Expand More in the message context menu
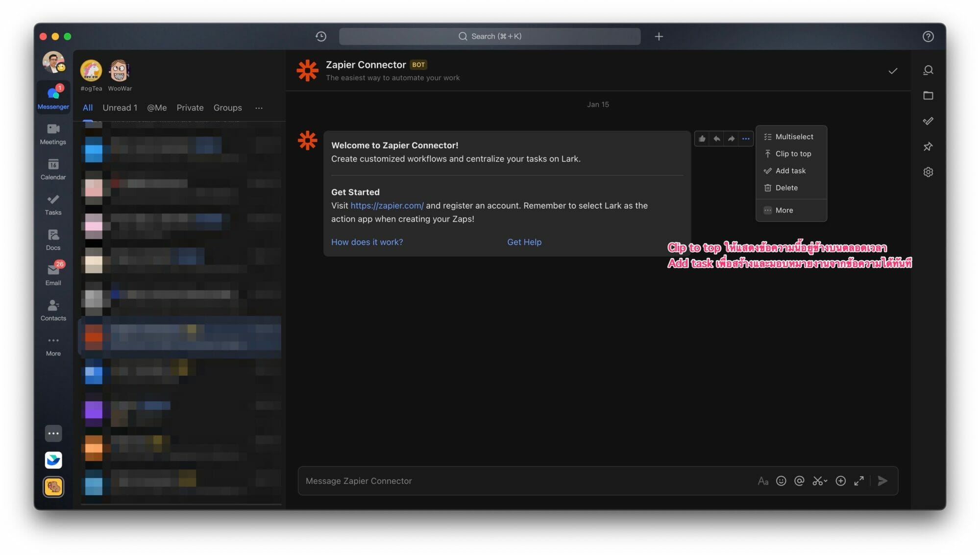 click(791, 210)
